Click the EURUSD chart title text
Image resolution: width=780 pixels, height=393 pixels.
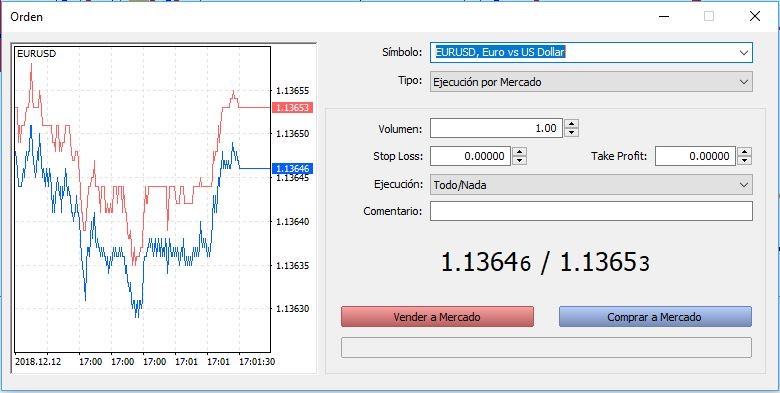(x=36, y=54)
